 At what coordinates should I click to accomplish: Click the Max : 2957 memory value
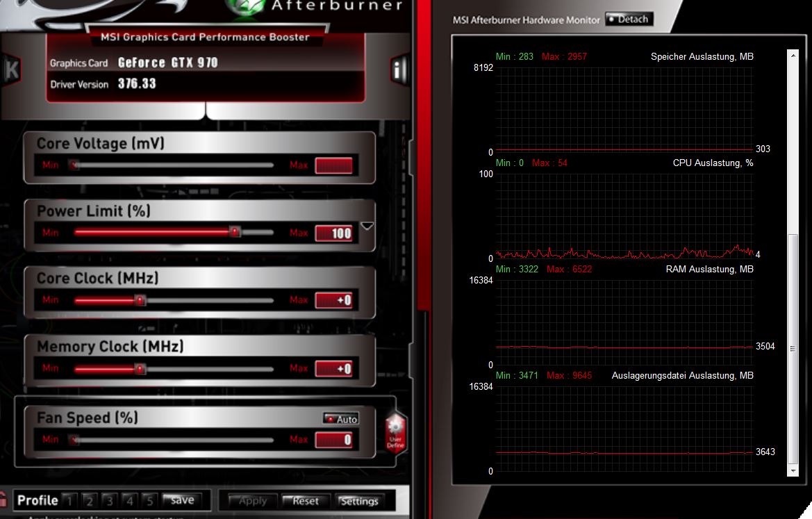pyautogui.click(x=564, y=56)
